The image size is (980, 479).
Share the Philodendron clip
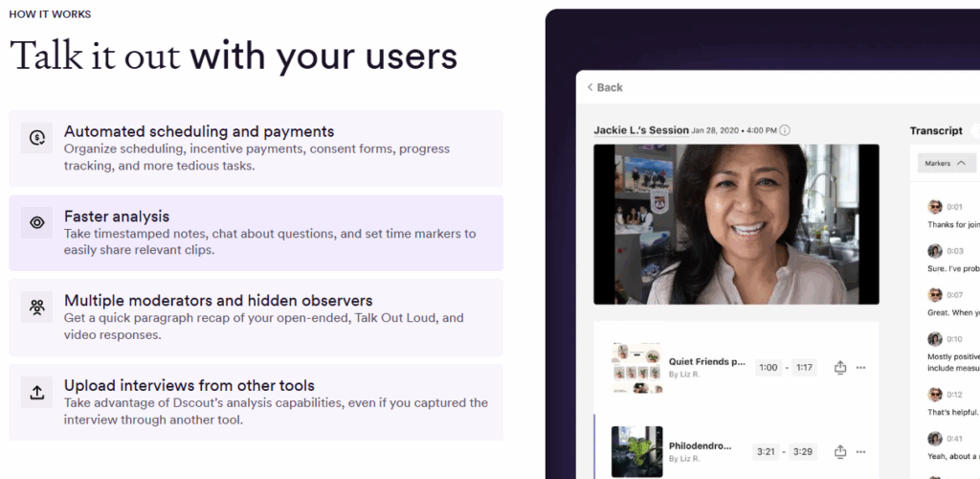point(840,451)
